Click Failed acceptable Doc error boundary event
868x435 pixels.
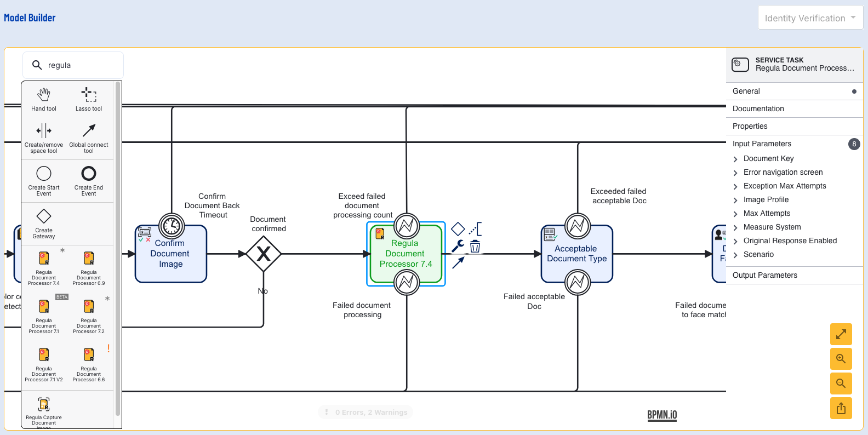click(x=578, y=282)
